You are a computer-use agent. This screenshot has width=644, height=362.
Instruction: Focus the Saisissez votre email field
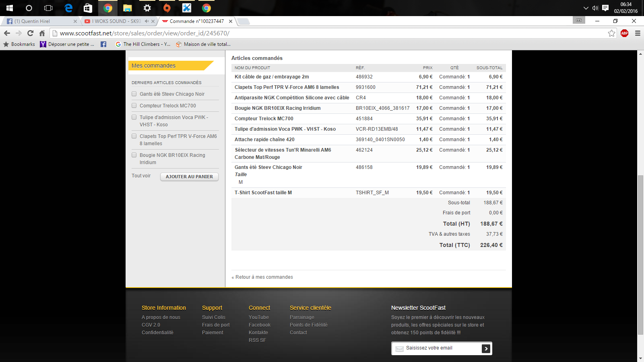coord(437,348)
